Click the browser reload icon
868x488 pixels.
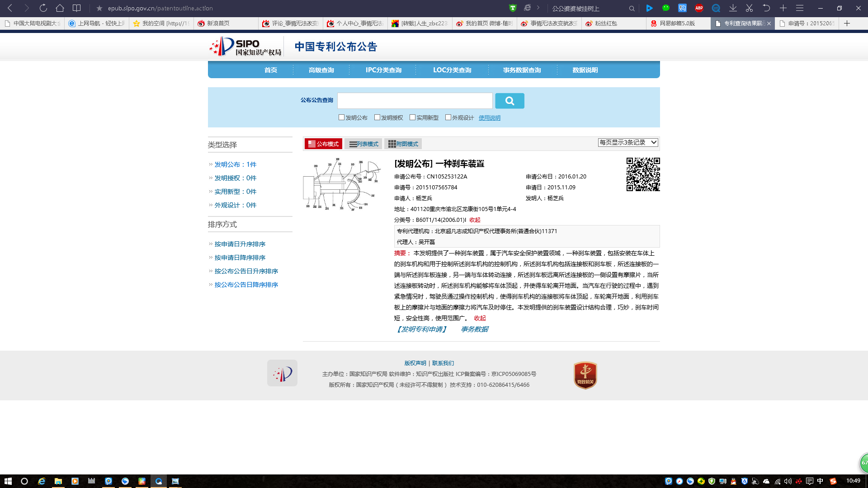43,8
